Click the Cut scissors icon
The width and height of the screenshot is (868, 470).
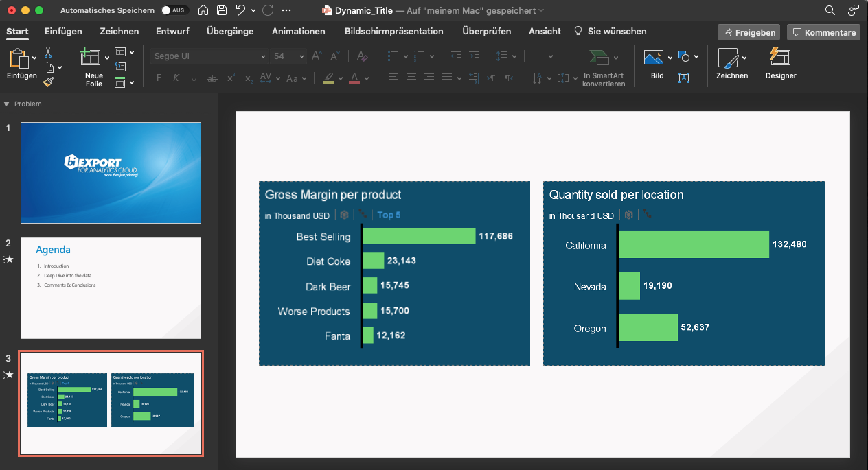pos(48,52)
